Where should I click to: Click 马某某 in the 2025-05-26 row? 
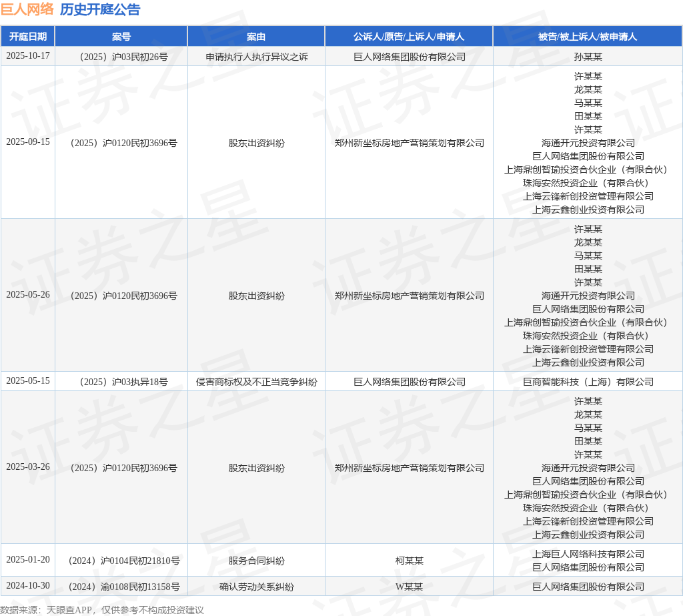click(588, 256)
